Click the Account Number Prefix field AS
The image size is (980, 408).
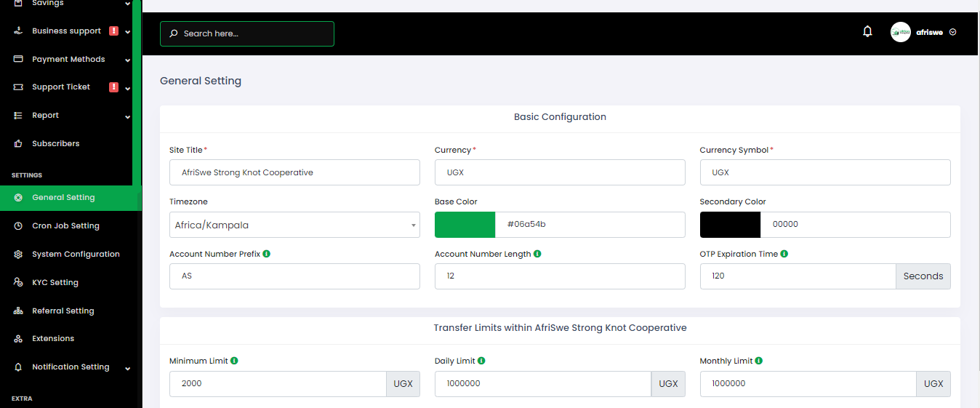294,276
